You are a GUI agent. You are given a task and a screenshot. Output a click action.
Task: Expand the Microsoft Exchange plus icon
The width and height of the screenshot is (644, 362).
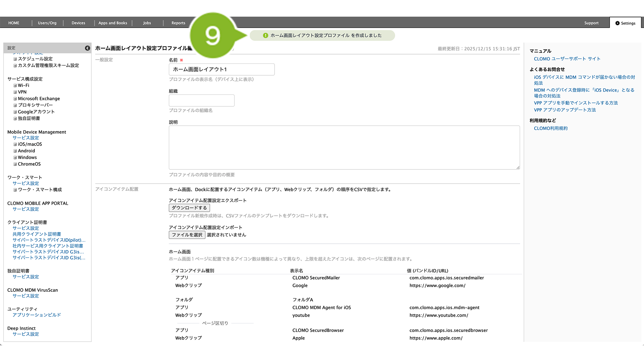click(15, 99)
